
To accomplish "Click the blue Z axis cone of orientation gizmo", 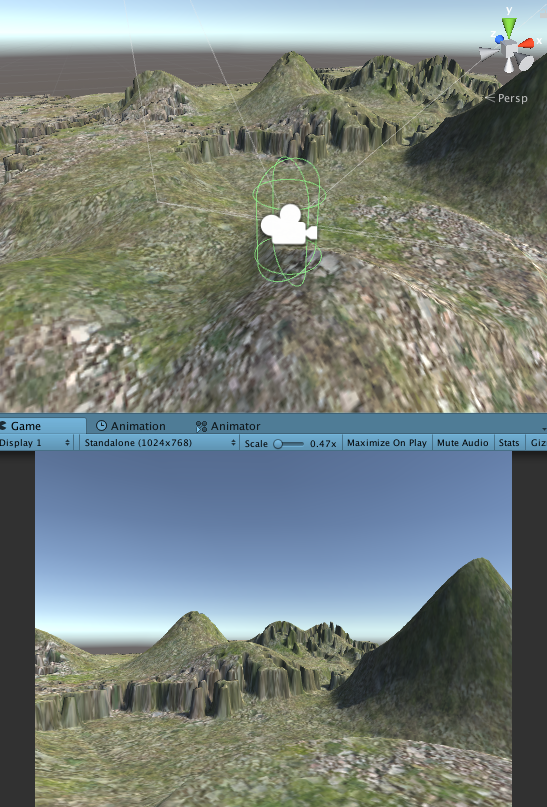I will tap(499, 39).
